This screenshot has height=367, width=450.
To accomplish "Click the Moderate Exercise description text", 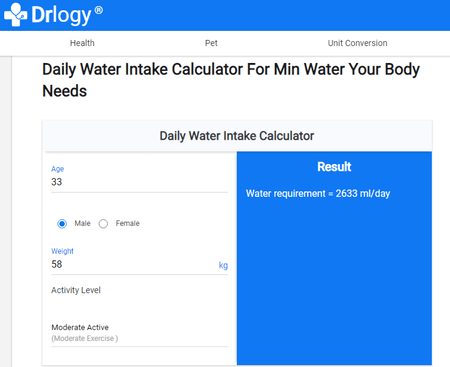I will pos(85,338).
